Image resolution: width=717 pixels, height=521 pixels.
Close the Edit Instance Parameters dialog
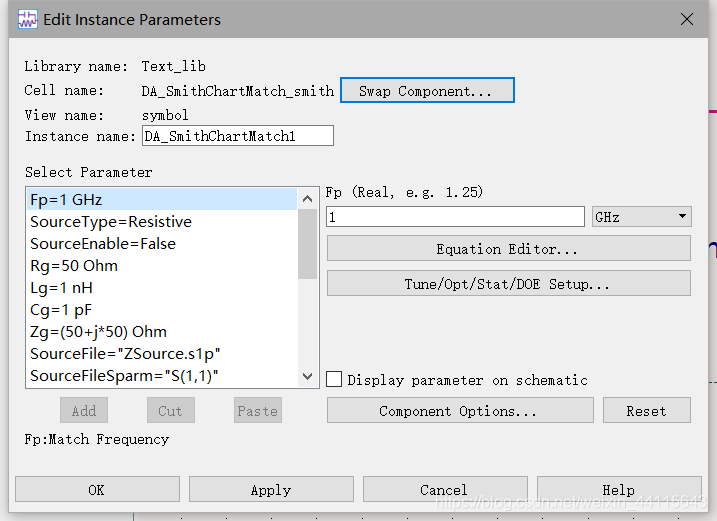(x=687, y=19)
